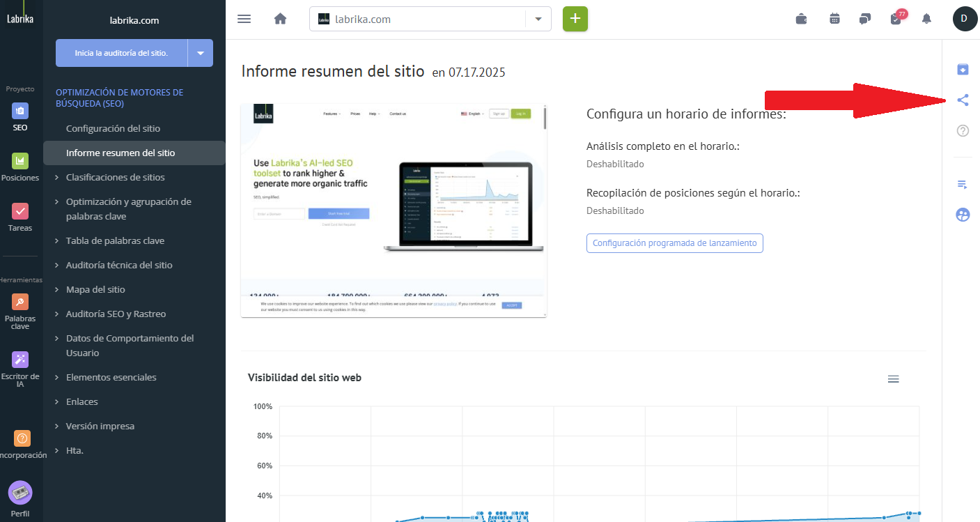The height and width of the screenshot is (522, 980).
Task: Click the labrika.com sidebar title
Action: [x=134, y=20]
